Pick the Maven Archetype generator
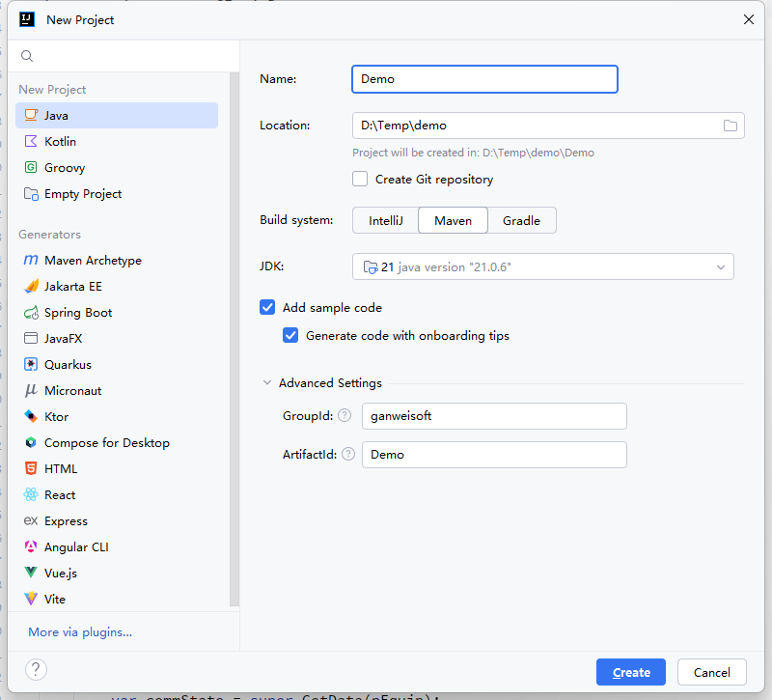This screenshot has height=700, width=772. [x=92, y=261]
